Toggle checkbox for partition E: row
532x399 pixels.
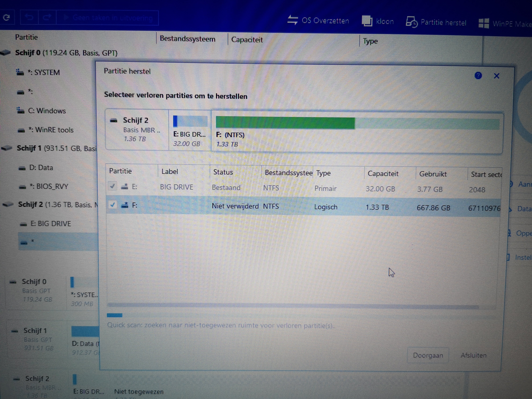112,186
